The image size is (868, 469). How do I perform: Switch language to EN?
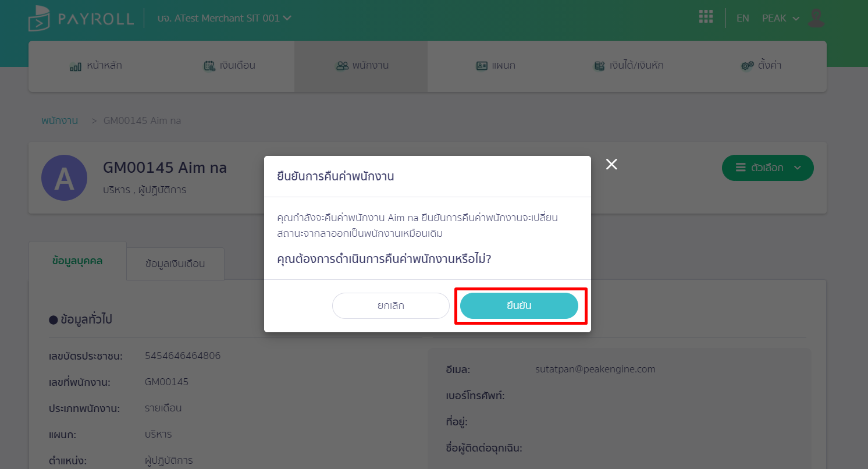click(742, 18)
